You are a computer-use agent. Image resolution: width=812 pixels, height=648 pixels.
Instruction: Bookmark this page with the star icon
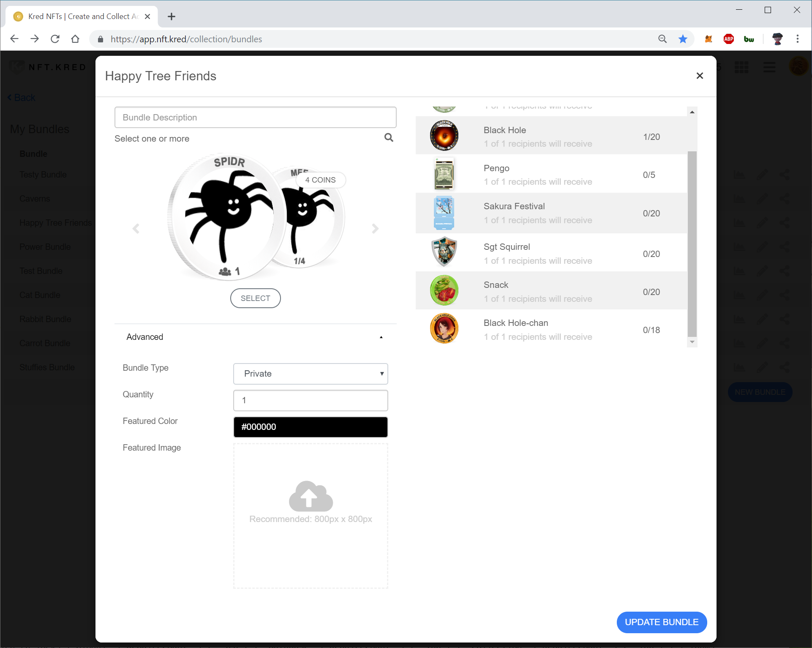point(683,39)
